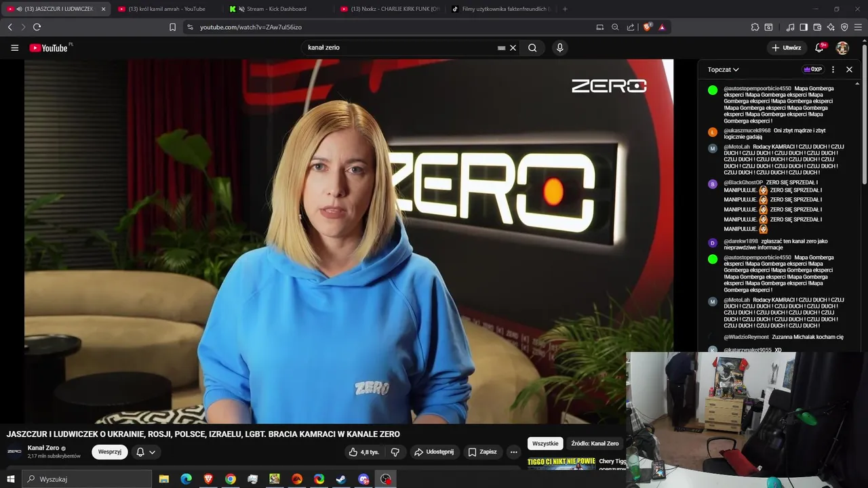Screen dimensions: 868x488
Task: Click Udostępnij share button
Action: (434, 452)
